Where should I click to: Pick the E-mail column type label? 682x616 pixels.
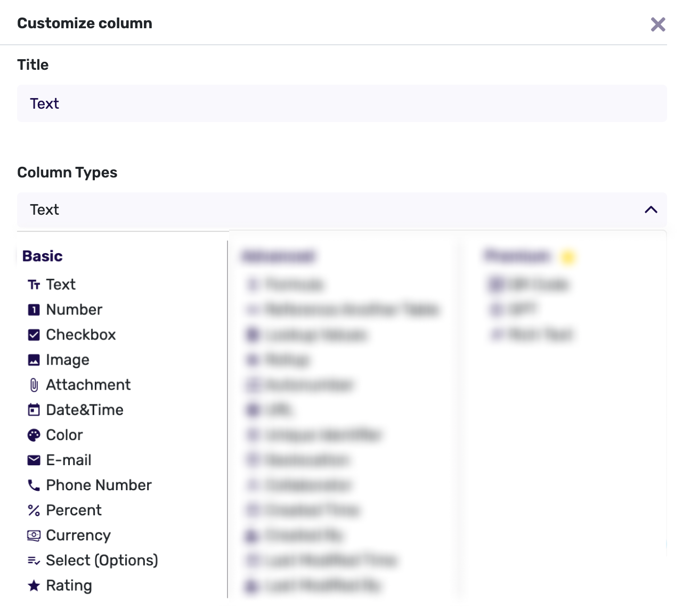tap(69, 460)
